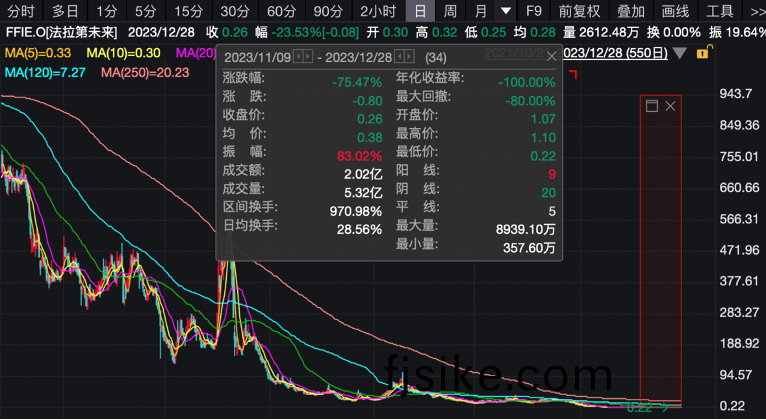
Task: Switch to 5分 minute chart
Action: tap(145, 12)
